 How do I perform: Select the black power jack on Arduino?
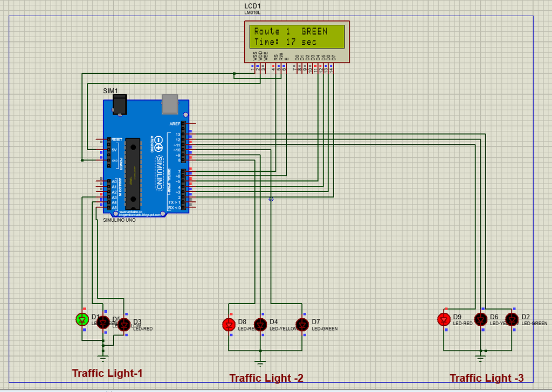(120, 104)
